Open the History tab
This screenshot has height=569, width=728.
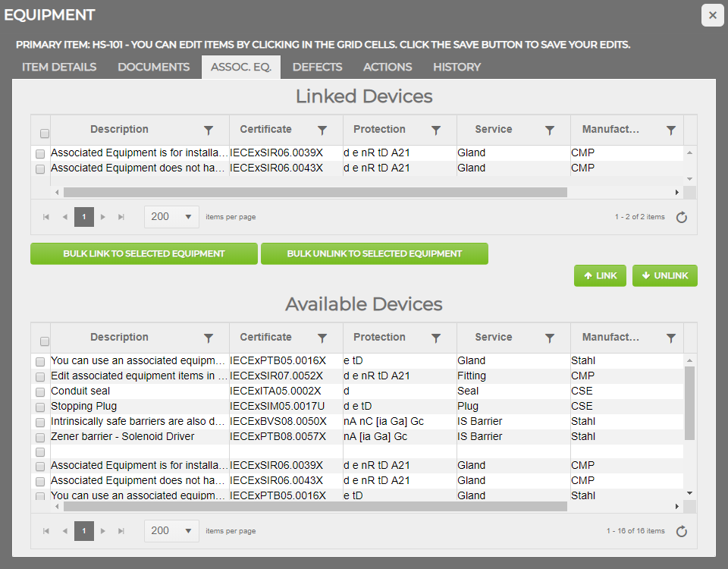click(x=457, y=67)
